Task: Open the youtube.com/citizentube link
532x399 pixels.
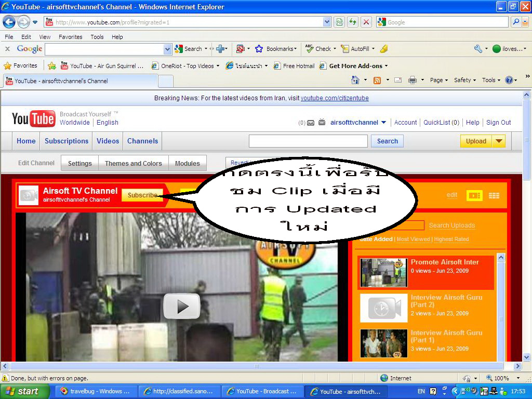Action: pyautogui.click(x=335, y=98)
